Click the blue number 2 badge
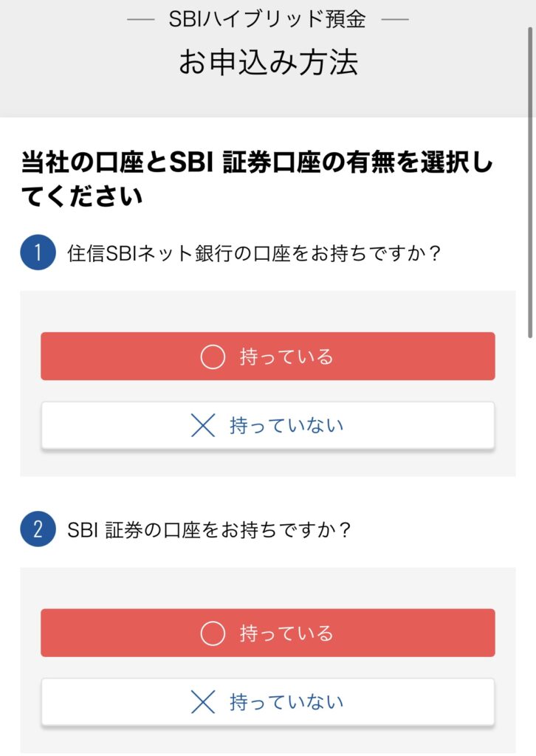The height and width of the screenshot is (756, 536). (38, 529)
